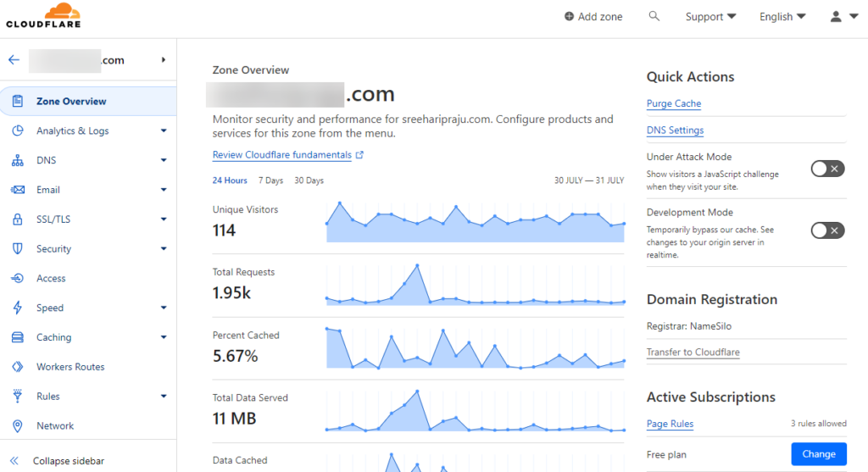Click the DNS network icon
The width and height of the screenshot is (868, 472).
pyautogui.click(x=18, y=160)
